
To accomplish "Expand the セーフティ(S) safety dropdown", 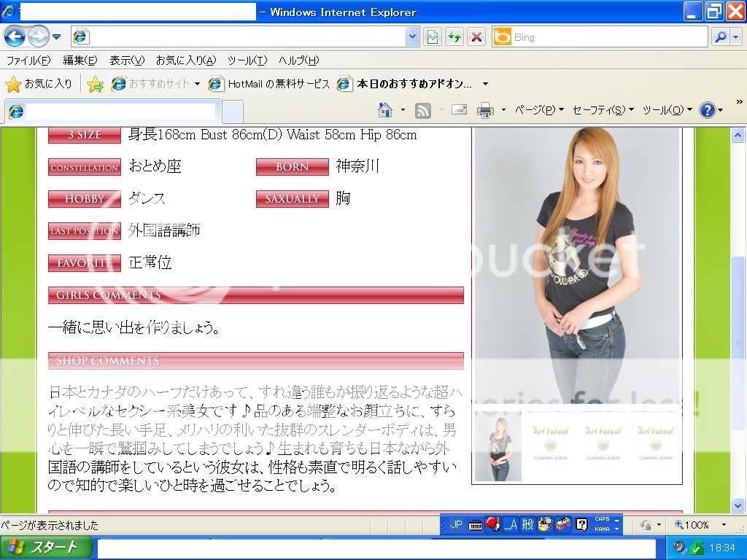I will (603, 110).
